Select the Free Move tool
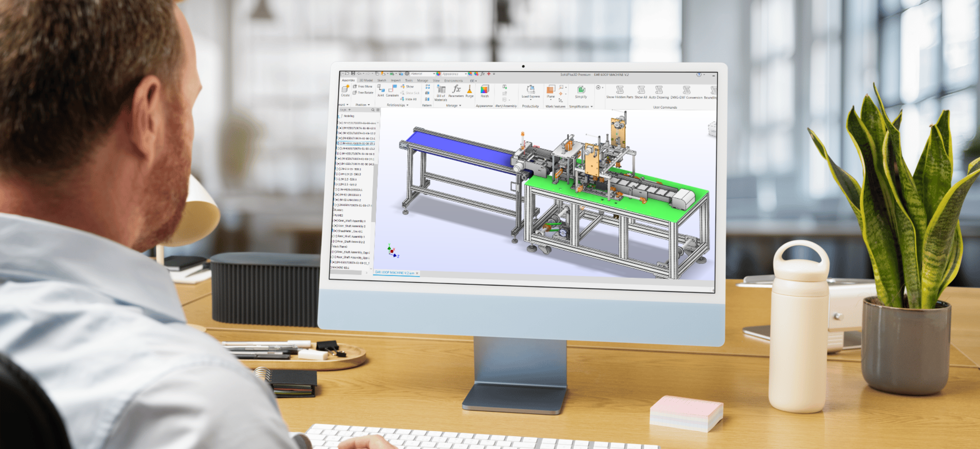The height and width of the screenshot is (449, 980). (x=362, y=87)
